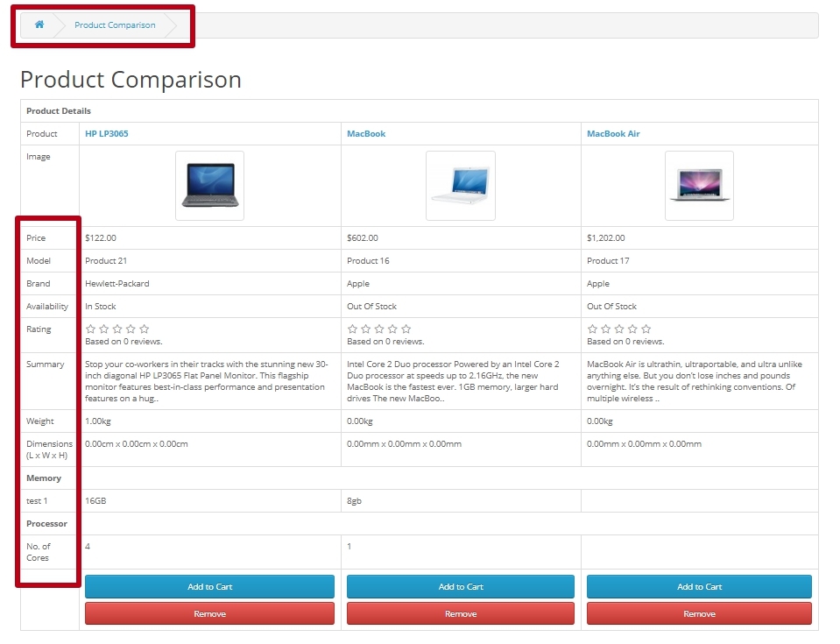Click the fifth rating star for MacBook Air

point(646,329)
